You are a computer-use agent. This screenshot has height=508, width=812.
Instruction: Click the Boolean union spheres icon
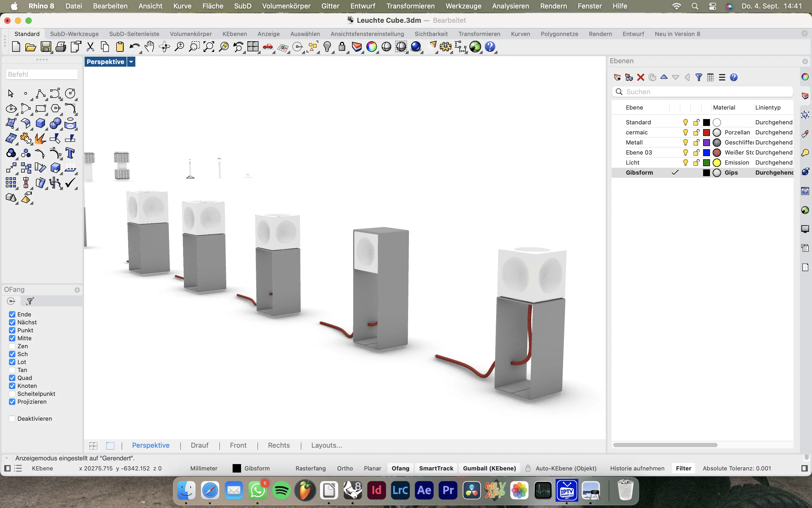pyautogui.click(x=55, y=123)
